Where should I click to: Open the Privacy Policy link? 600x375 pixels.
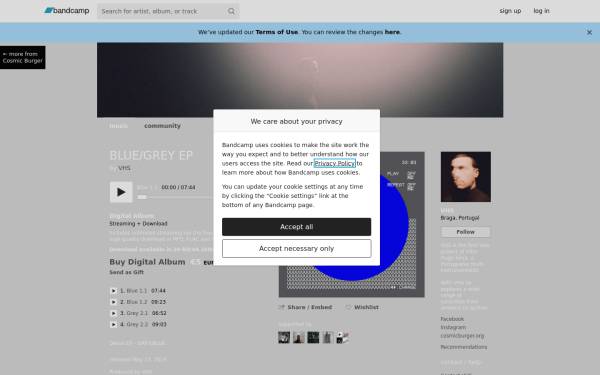coord(335,163)
